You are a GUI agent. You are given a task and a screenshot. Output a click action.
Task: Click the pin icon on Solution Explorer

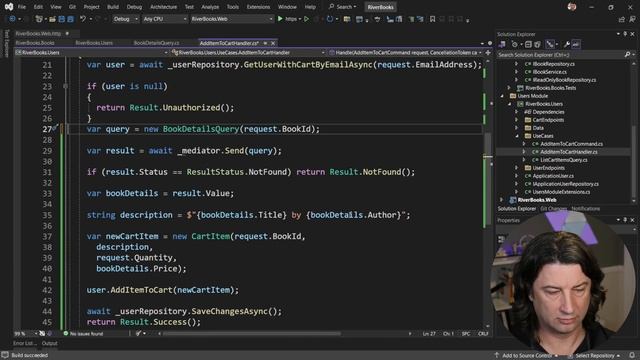(625, 34)
